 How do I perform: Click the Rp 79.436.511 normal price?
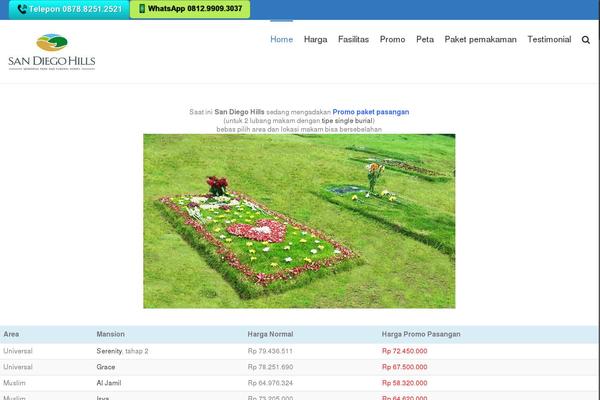[270, 351]
